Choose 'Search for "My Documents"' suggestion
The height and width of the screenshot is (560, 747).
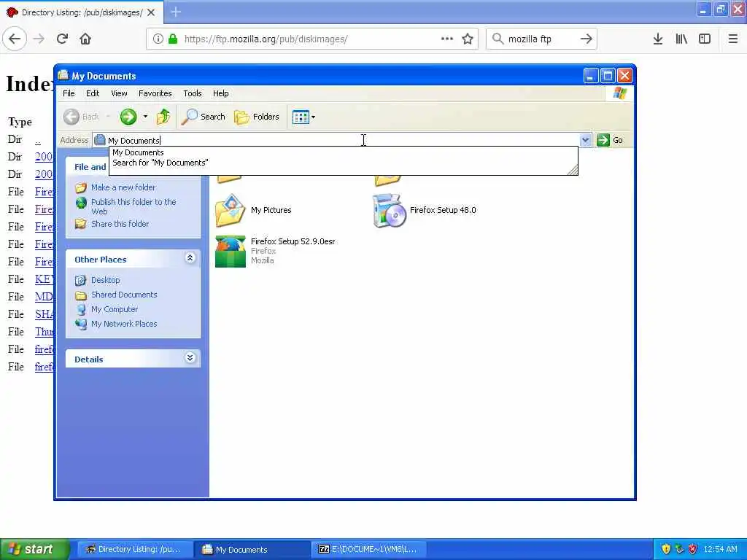coord(160,163)
